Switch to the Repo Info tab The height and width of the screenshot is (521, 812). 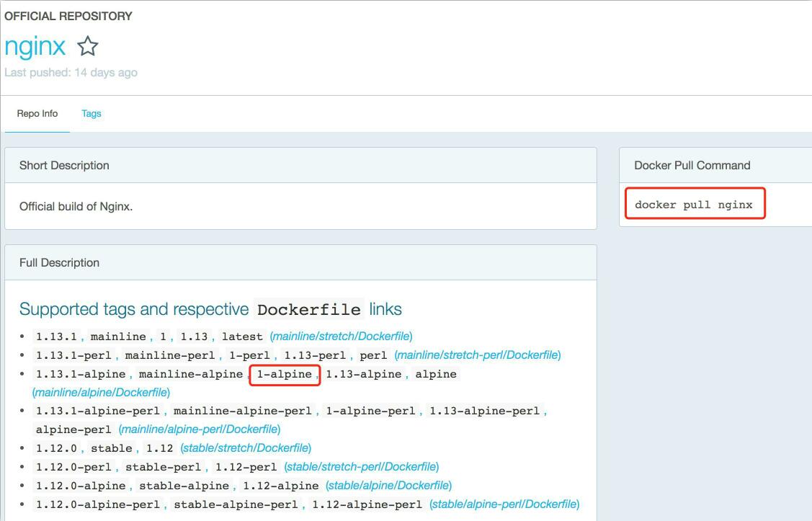click(x=37, y=113)
